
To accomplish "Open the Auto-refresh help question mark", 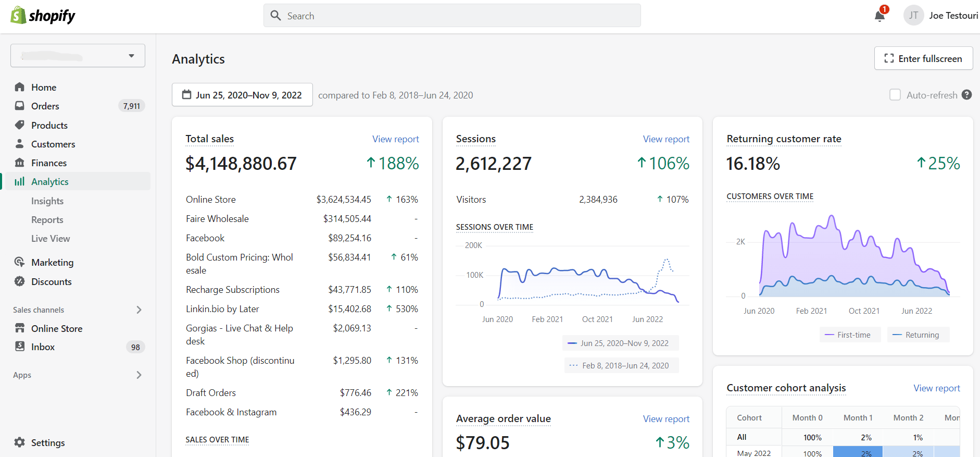I will 966,95.
